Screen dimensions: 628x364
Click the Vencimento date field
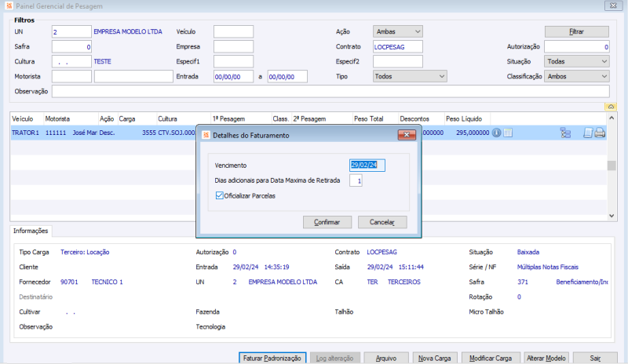pos(367,165)
